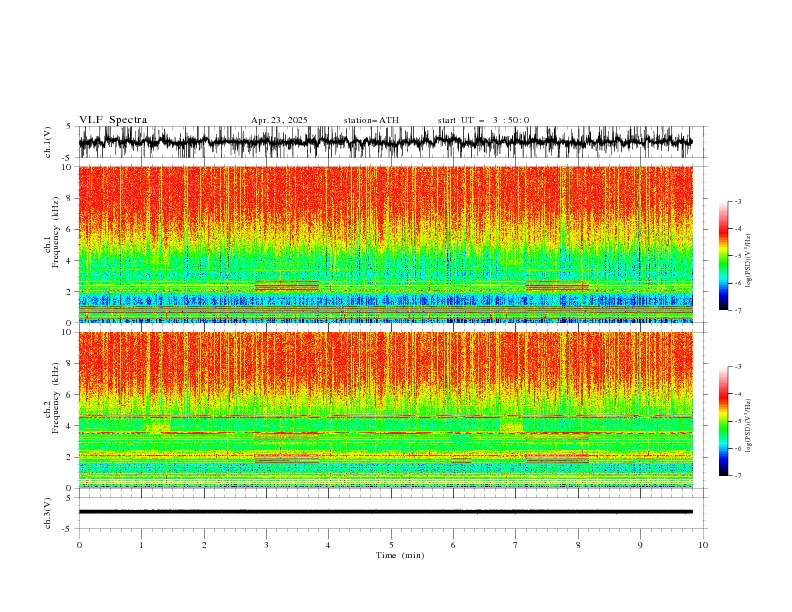
Task: Click the time axis tick label '5'
Action: [391, 545]
